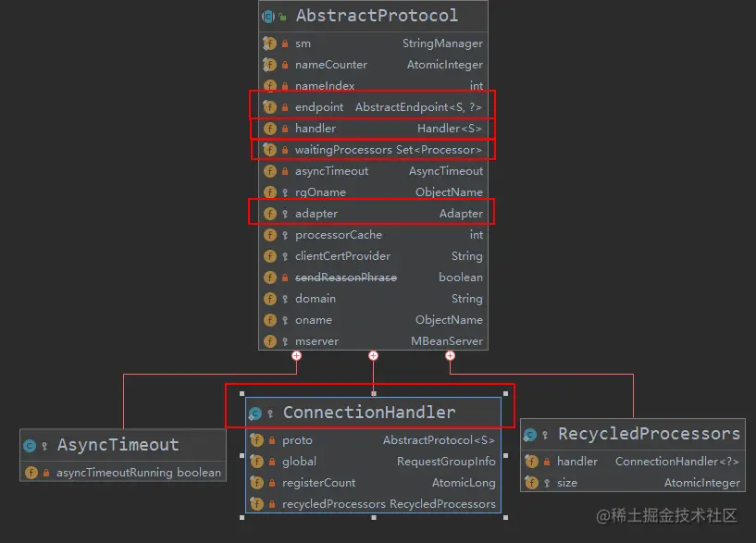Click the field icon beside the sm field
The width and height of the screenshot is (756, 543).
[268, 43]
